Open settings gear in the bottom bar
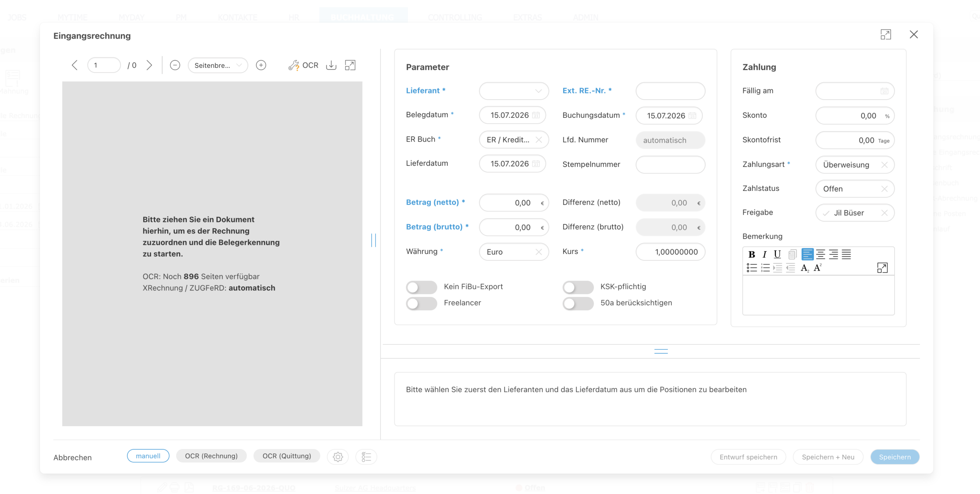 pyautogui.click(x=338, y=457)
